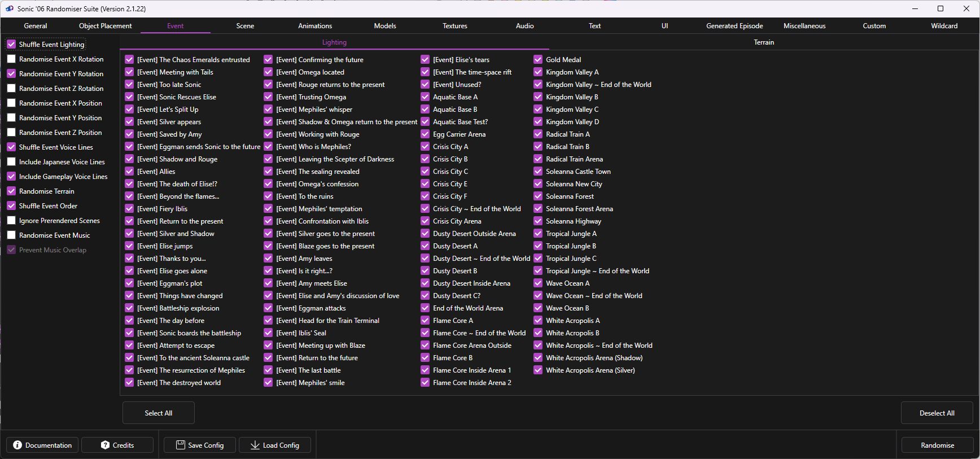Uncheck Mephiles' smile event
Viewport: 980px width, 459px height.
[x=268, y=382]
